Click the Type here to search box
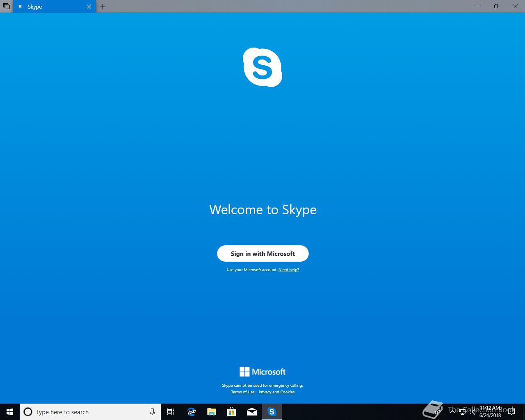This screenshot has width=525, height=420. click(90, 412)
